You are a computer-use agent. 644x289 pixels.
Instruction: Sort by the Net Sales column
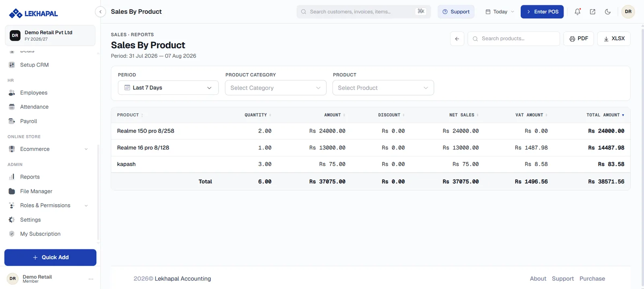pyautogui.click(x=464, y=115)
